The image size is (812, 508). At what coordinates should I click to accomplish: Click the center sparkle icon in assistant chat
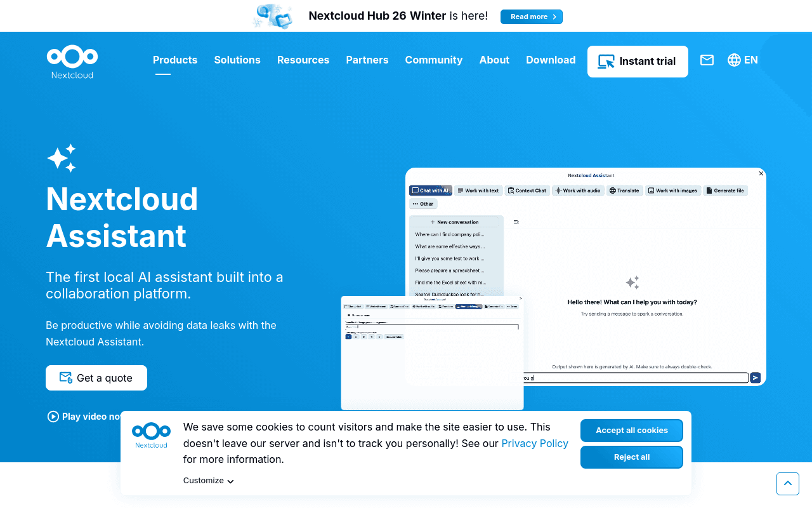632,283
